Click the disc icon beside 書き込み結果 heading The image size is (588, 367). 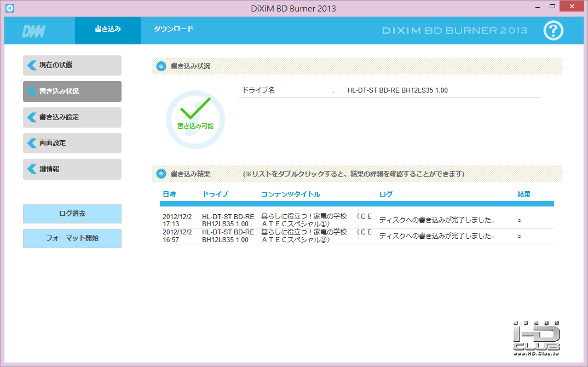pyautogui.click(x=161, y=174)
